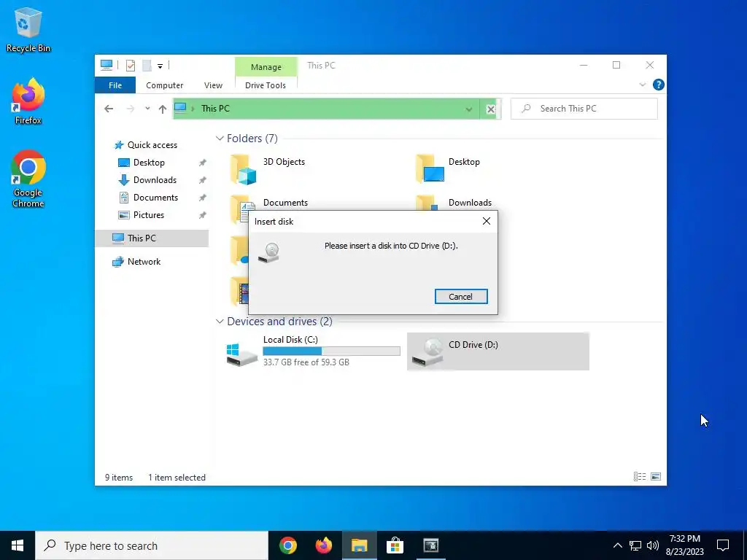747x560 pixels.
Task: Open Microsoft Store from the taskbar
Action: (395, 545)
